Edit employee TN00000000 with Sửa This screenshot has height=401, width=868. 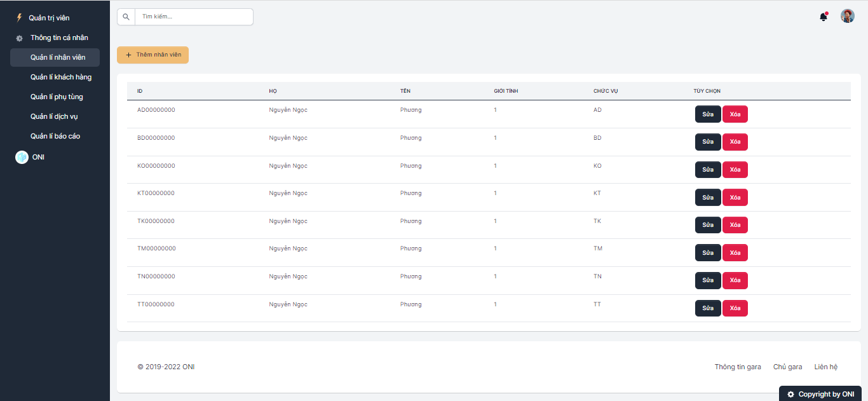(708, 280)
